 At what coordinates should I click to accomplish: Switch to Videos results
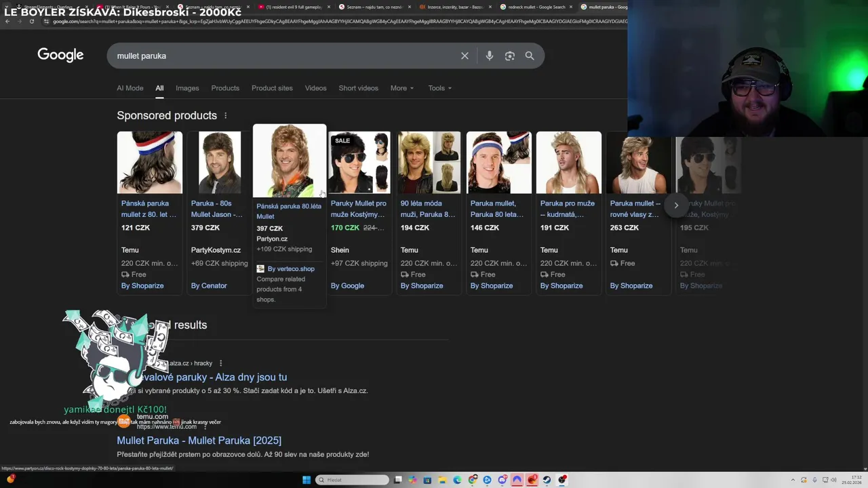(315, 88)
